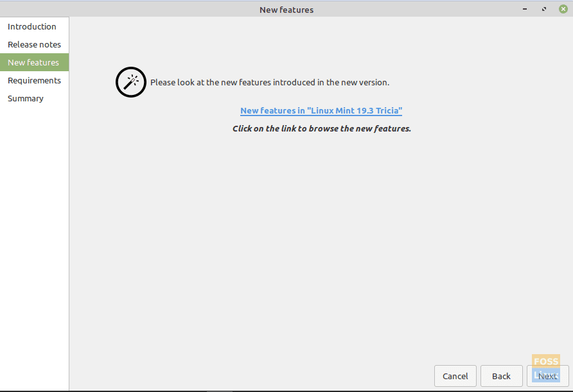Image resolution: width=573 pixels, height=392 pixels.
Task: Close the New features window
Action: click(x=563, y=9)
